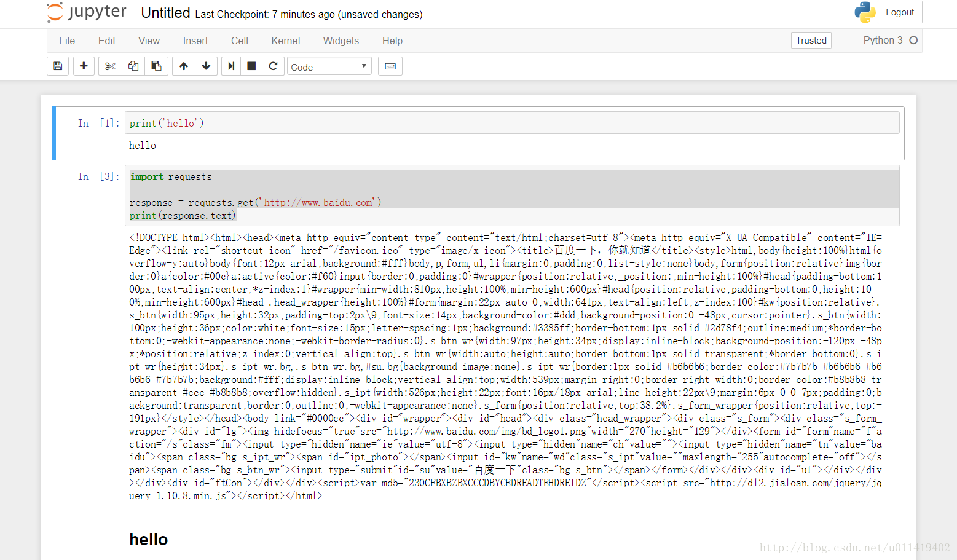The height and width of the screenshot is (560, 957).
Task: Open the cell type dropdown showing Code
Action: click(x=329, y=66)
